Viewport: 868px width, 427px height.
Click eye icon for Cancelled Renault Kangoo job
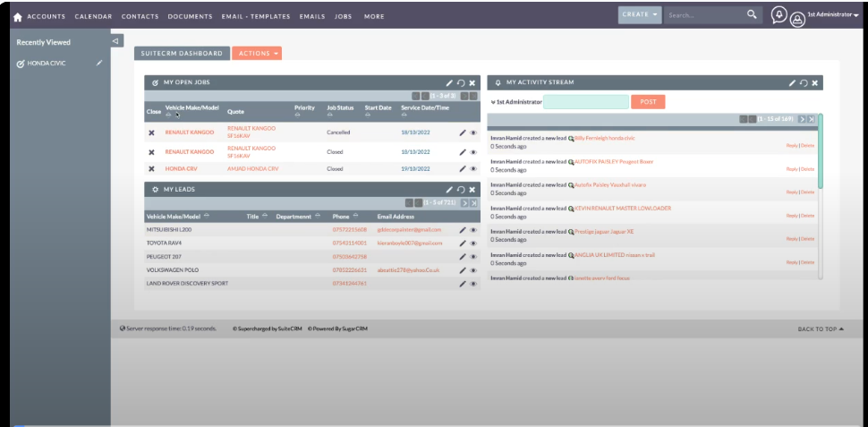point(473,132)
